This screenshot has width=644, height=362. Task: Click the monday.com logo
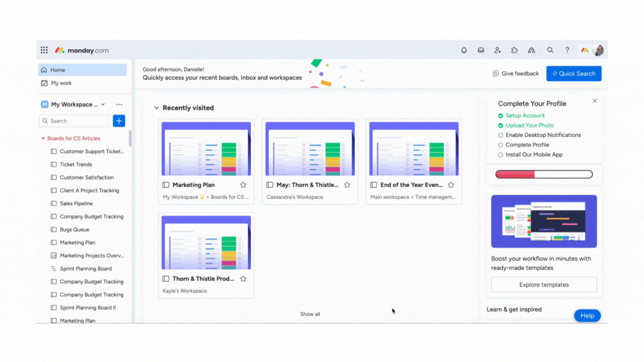point(82,50)
